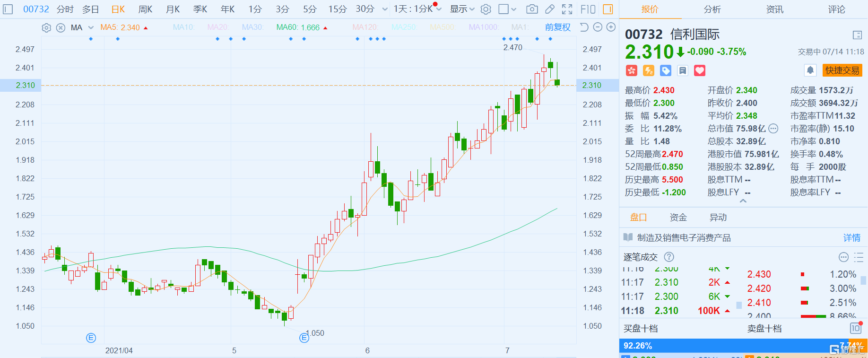Enter fullscreen chart mode

[x=567, y=9]
